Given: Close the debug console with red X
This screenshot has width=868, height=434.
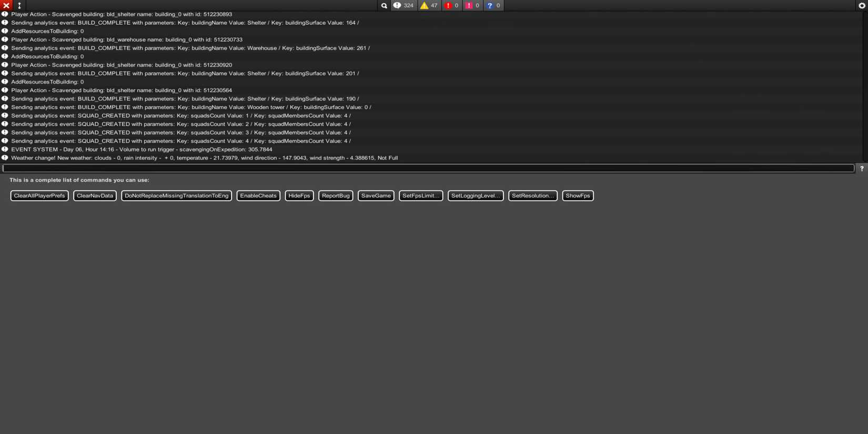Looking at the screenshot, I should 6,5.
